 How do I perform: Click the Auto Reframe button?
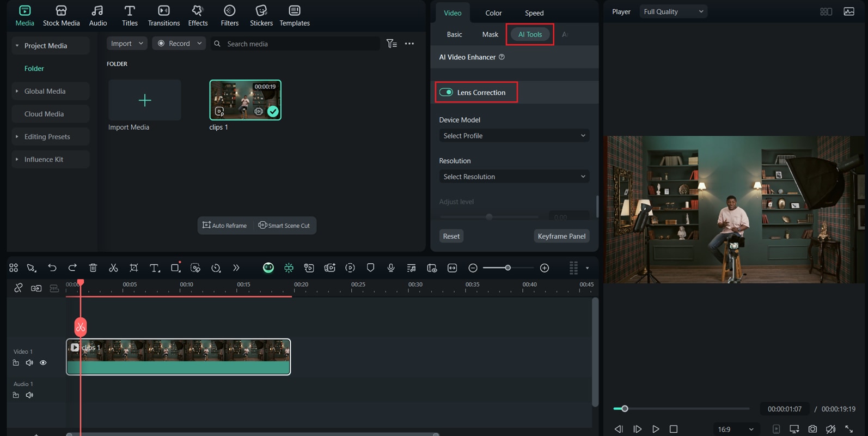(x=224, y=226)
